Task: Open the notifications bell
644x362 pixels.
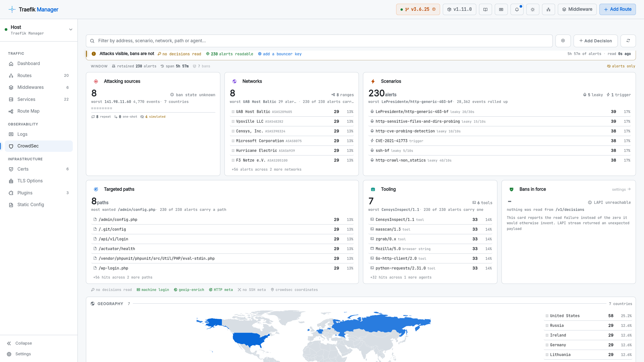Action: 517,9
